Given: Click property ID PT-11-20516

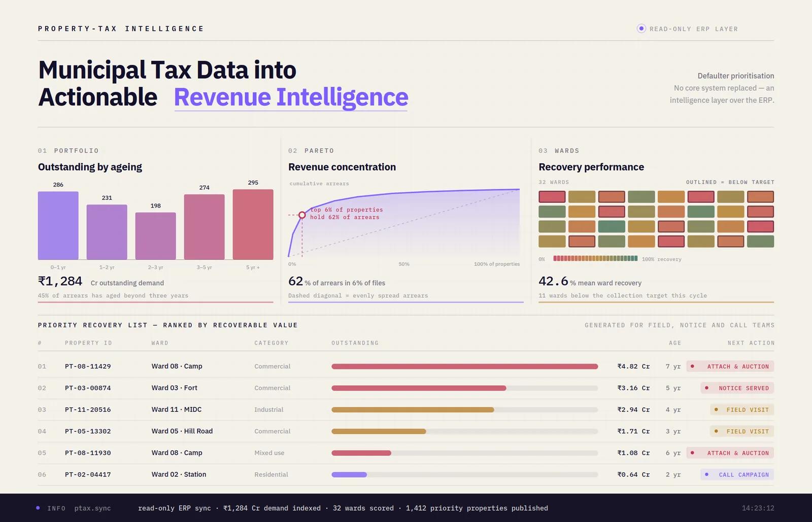Looking at the screenshot, I should coord(88,410).
